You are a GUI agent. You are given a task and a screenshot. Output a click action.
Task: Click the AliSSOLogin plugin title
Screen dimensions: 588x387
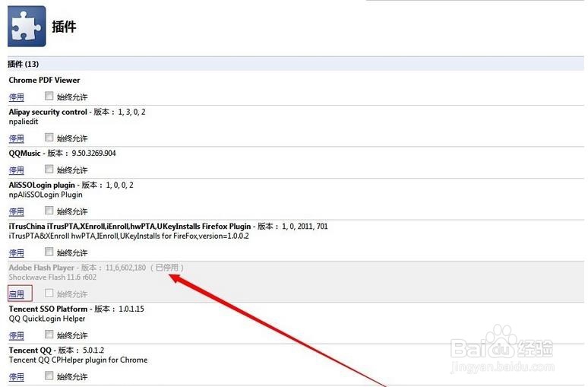[42, 185]
